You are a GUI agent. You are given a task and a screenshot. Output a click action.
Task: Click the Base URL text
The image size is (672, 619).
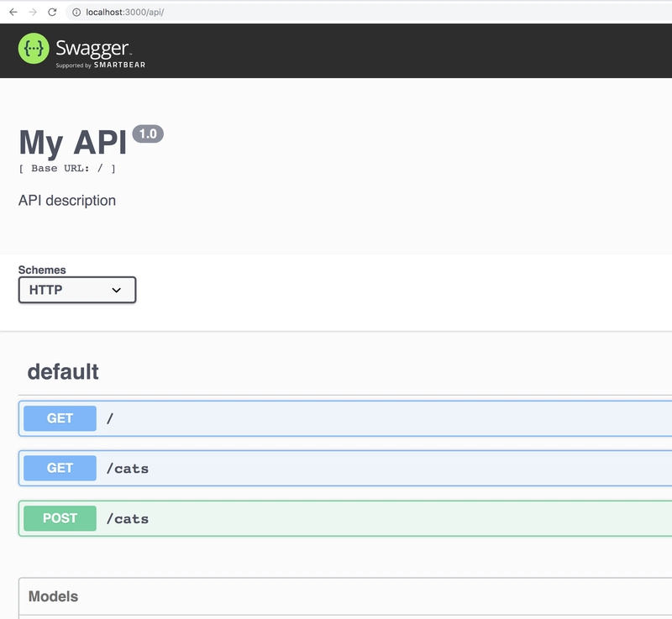coord(67,168)
